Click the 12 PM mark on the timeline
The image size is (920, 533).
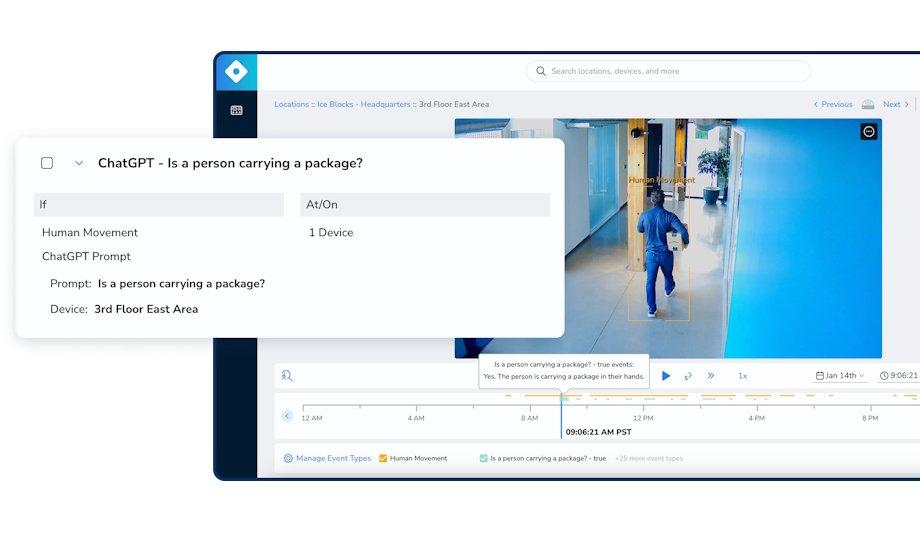point(643,417)
